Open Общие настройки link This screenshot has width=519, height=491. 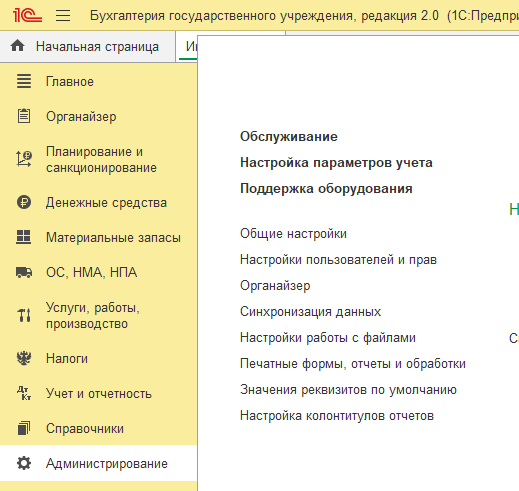point(293,233)
